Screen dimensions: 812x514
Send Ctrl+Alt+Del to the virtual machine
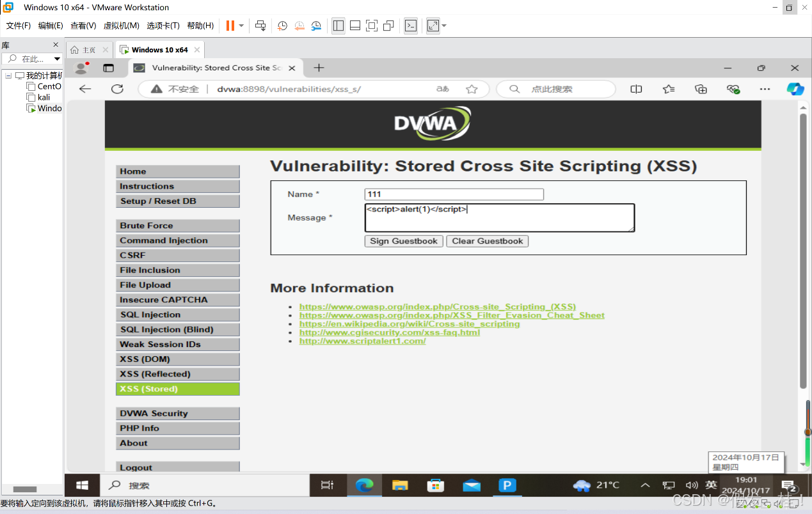coord(260,26)
